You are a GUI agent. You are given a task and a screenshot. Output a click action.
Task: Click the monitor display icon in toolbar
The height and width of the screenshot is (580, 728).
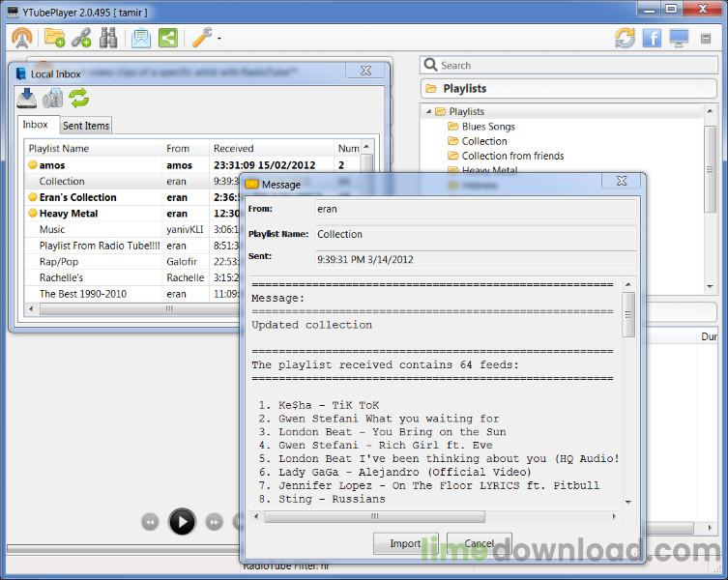click(679, 38)
